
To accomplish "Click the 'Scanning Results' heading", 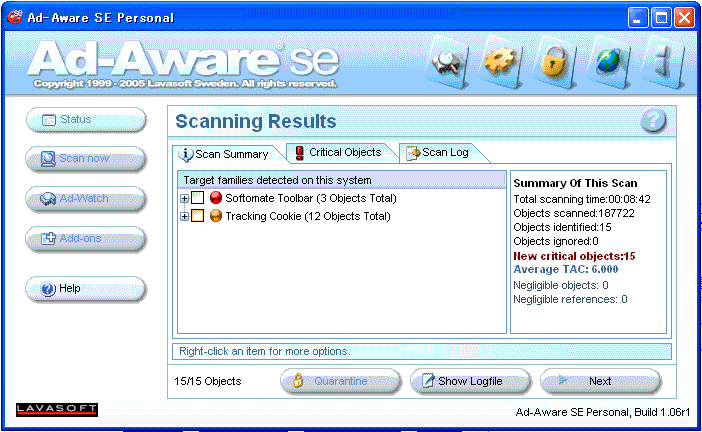I will 256,121.
